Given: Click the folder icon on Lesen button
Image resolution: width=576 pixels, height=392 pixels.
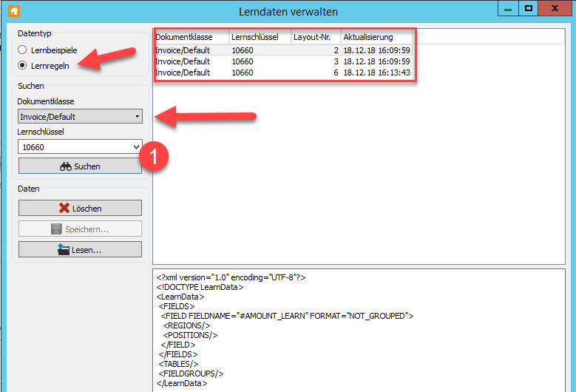Looking at the screenshot, I should 63,250.
